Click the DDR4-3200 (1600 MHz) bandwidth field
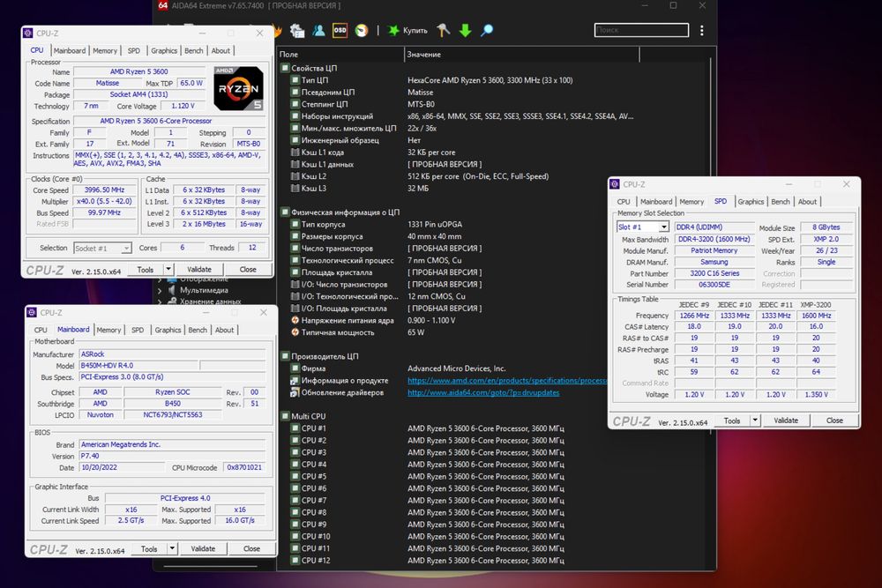Screen dimensions: 882x588 click(714, 239)
